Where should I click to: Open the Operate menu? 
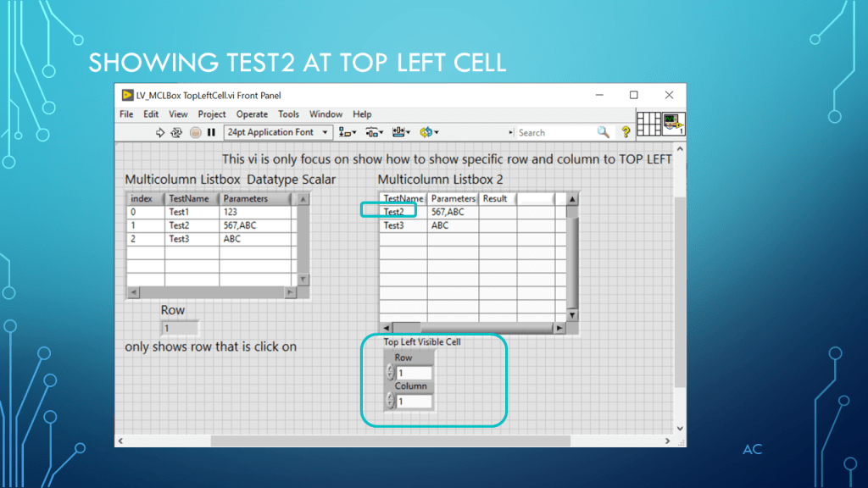(x=252, y=114)
